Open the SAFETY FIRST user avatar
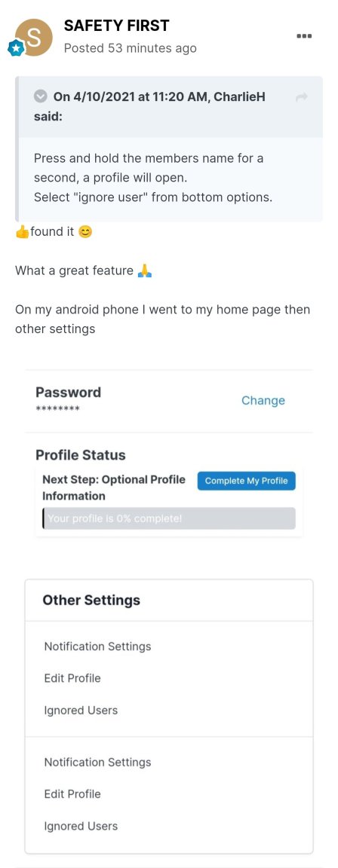Screen dimensions: 338x868 coord(33,38)
